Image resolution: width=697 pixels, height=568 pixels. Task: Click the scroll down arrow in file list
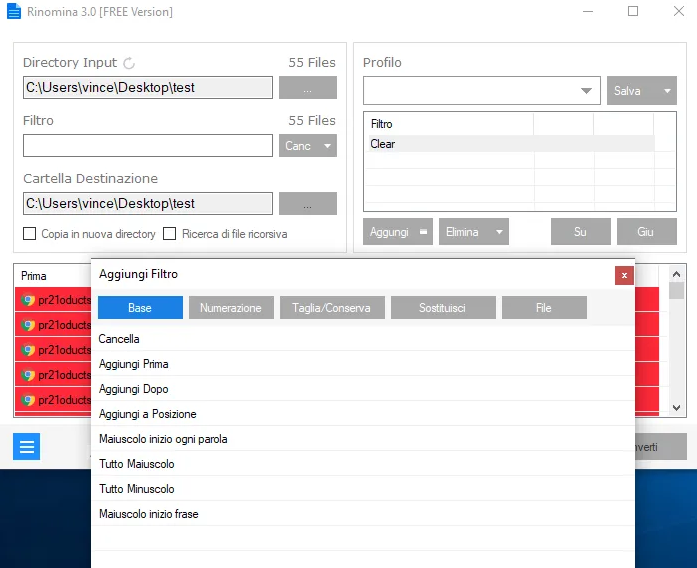tap(677, 408)
